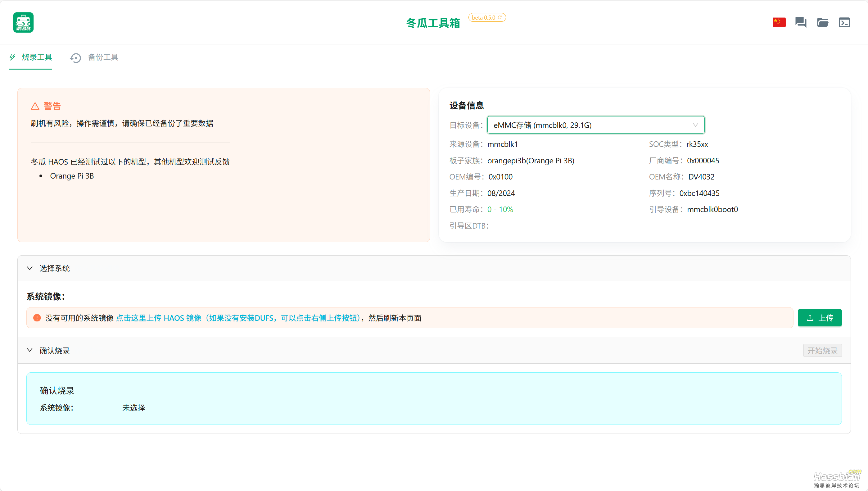Click the SOC类型 rk35xx value
The height and width of the screenshot is (491, 868).
click(697, 144)
